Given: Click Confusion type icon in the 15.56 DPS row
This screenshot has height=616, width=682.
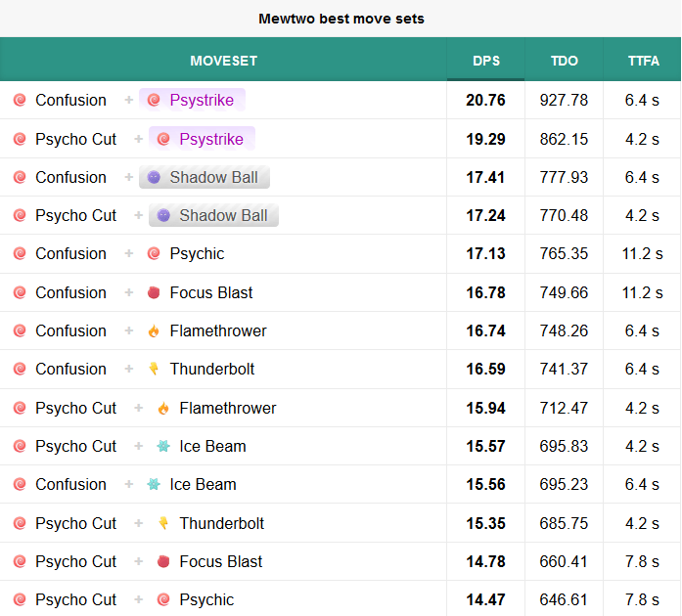Looking at the screenshot, I should click(x=20, y=484).
